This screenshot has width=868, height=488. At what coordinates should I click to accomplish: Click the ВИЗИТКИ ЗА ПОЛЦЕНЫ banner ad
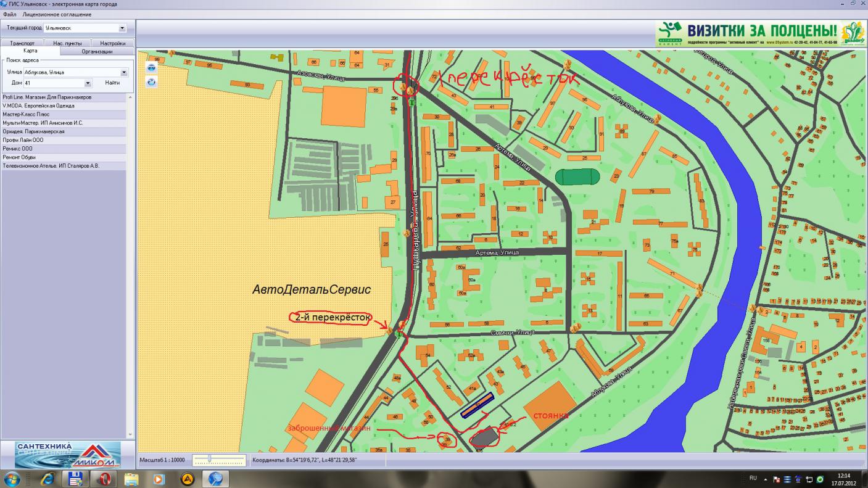tap(760, 33)
